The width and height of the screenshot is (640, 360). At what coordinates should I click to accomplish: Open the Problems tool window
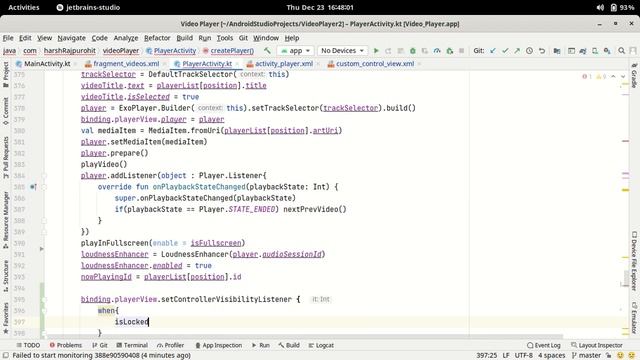pos(65,345)
